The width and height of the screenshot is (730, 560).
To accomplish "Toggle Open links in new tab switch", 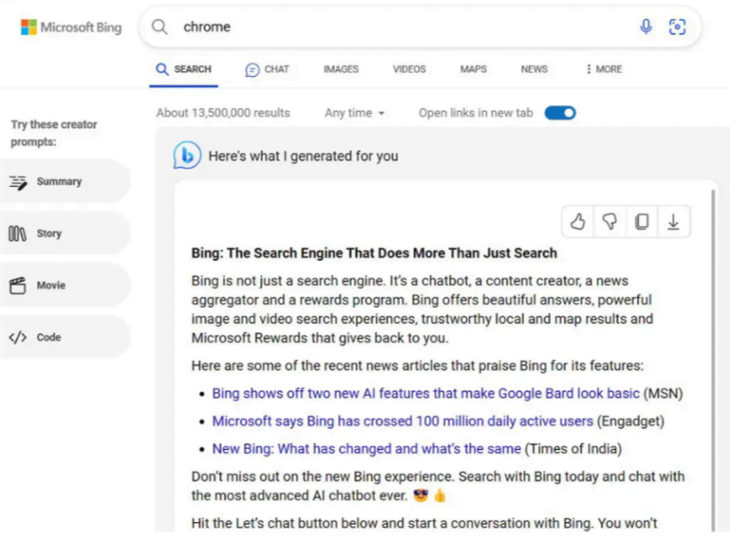I will [560, 113].
